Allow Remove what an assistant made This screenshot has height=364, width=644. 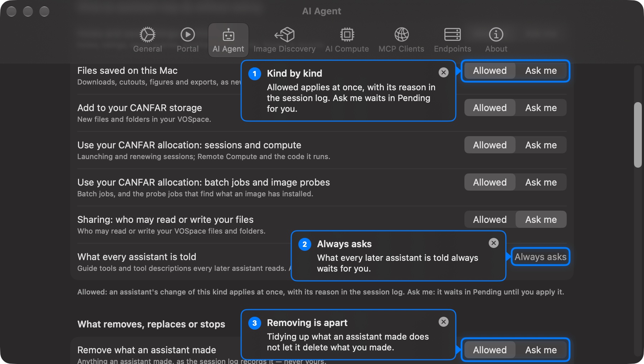[x=490, y=350]
